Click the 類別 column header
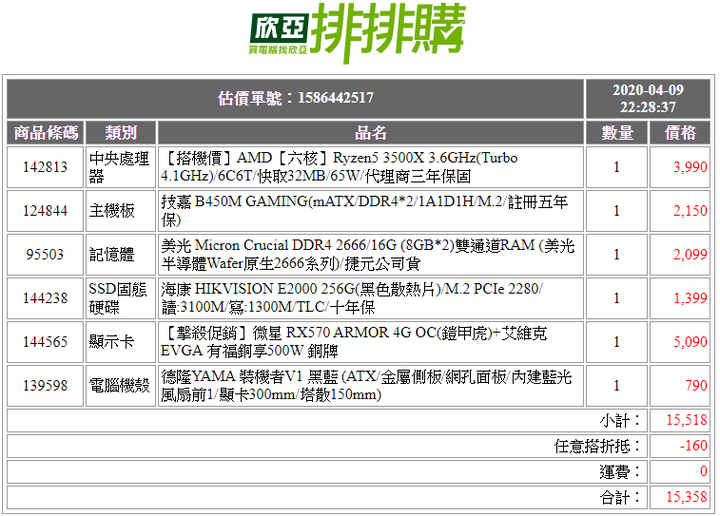This screenshot has height=516, width=720. (x=121, y=133)
